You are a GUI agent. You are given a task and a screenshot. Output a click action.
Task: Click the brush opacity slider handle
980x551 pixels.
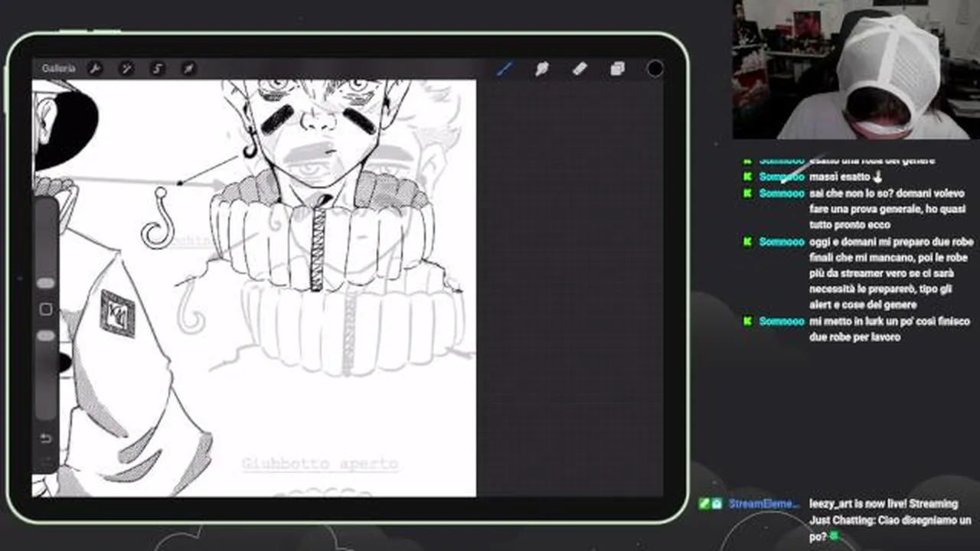(46, 336)
